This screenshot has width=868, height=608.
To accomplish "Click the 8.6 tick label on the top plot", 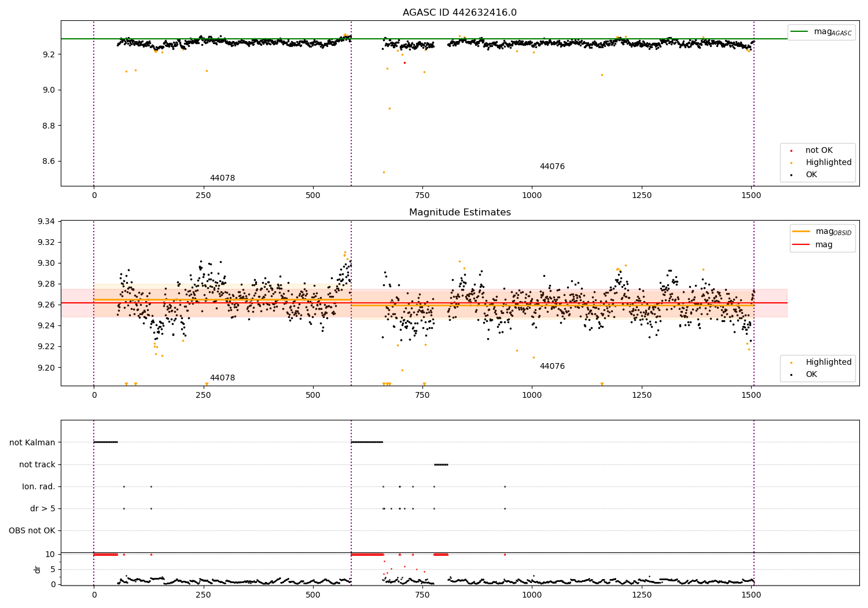I will click(x=48, y=162).
